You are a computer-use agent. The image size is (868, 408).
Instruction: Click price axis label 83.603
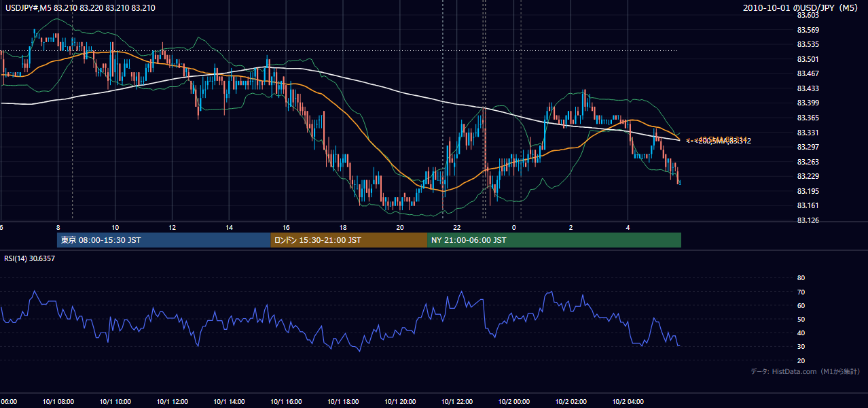808,16
